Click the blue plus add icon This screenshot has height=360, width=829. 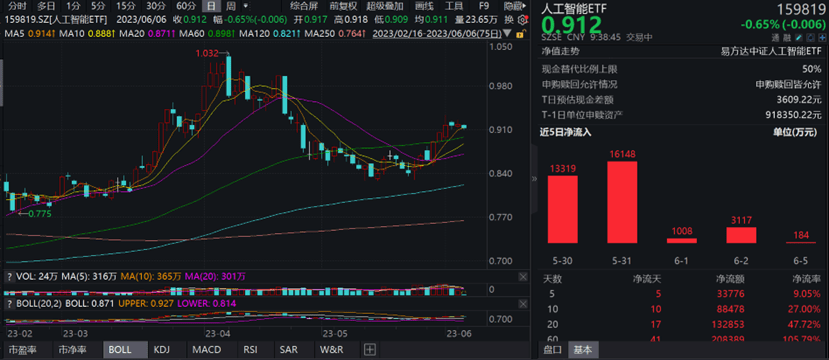822,38
